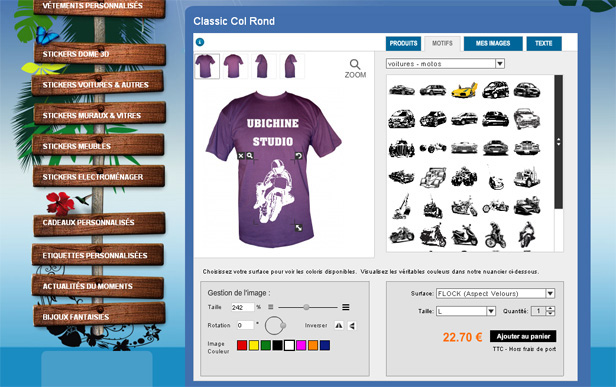Open the Taille L size dropdown

point(466,311)
